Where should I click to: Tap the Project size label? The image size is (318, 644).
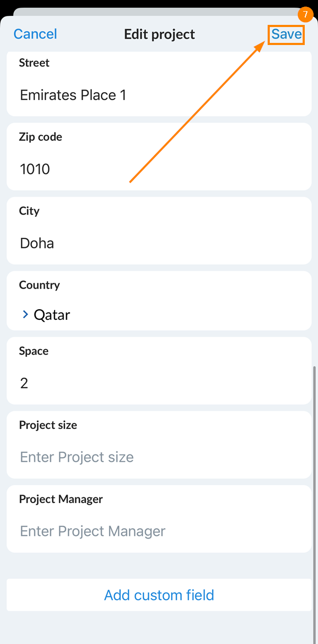point(48,425)
